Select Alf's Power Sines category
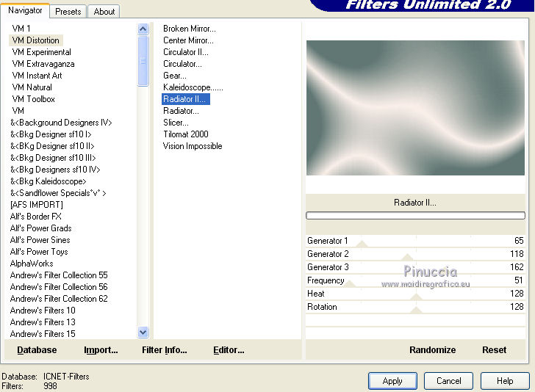This screenshot has height=392, width=535. point(40,240)
